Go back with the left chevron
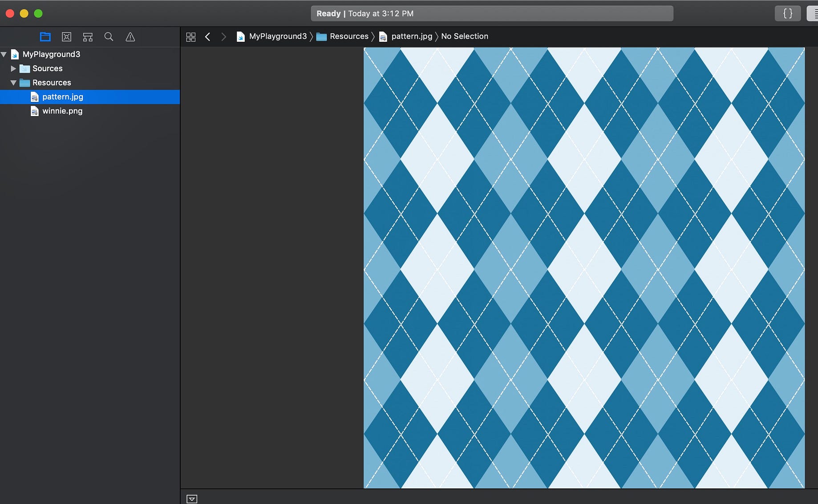This screenshot has width=818, height=504. click(207, 36)
